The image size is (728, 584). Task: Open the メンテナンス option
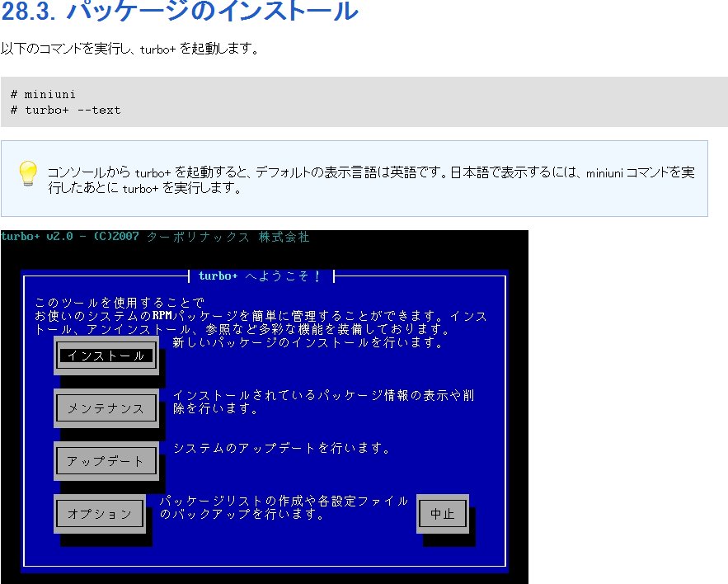pos(106,408)
